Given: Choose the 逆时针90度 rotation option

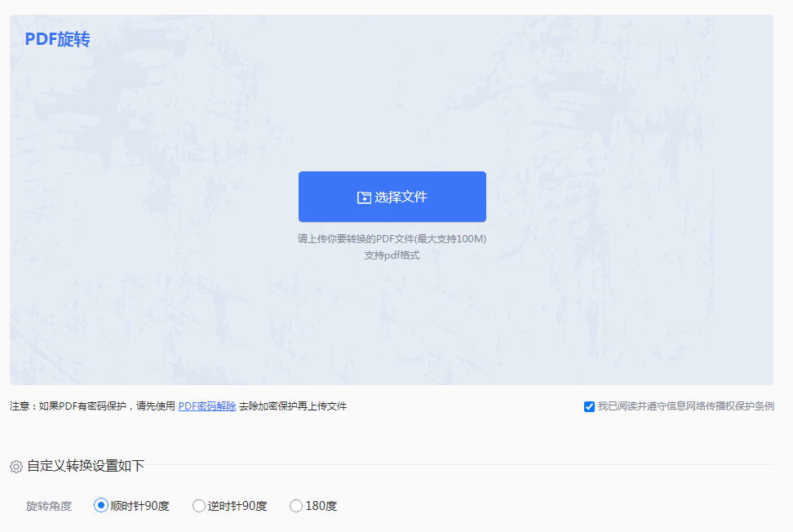Looking at the screenshot, I should tap(198, 506).
